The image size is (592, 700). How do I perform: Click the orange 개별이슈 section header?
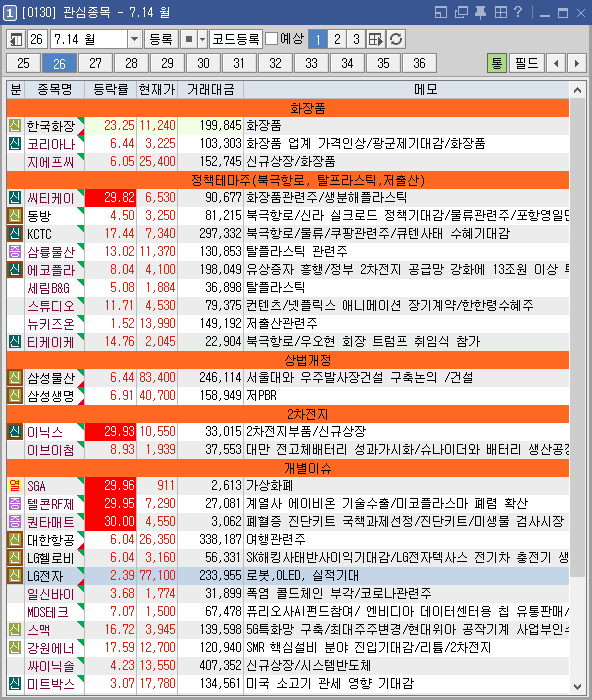pos(288,468)
